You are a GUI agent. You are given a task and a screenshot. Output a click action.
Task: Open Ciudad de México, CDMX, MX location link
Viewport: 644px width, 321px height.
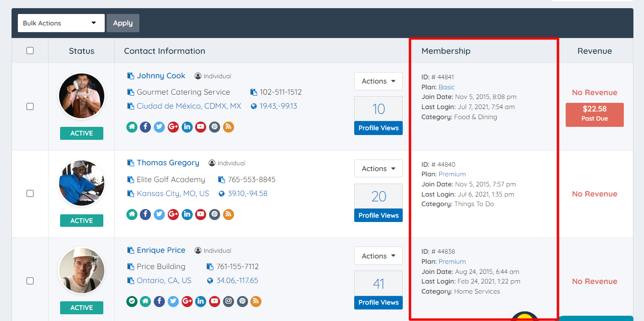click(x=189, y=106)
